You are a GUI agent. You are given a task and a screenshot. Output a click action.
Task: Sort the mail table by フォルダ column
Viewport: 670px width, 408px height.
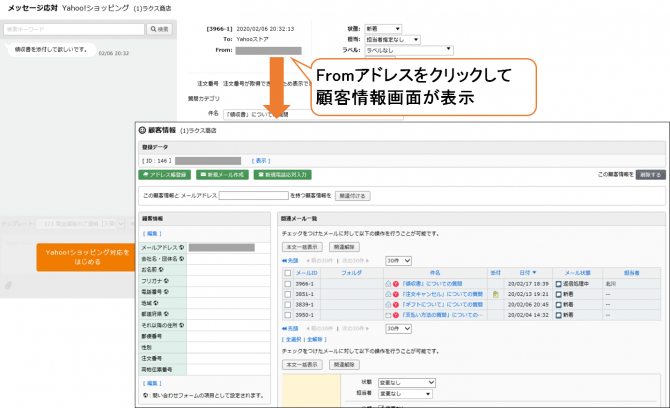point(352,273)
